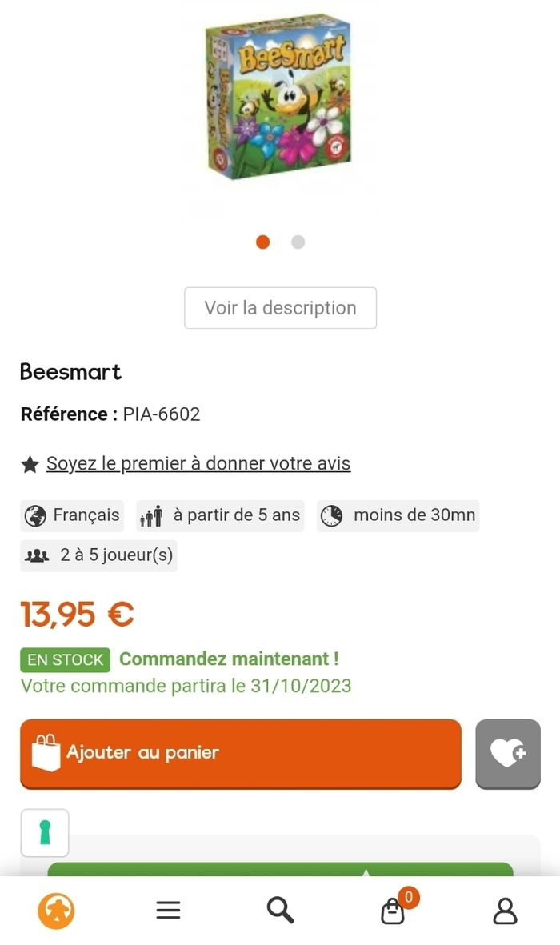Click the green keyhole icon
Image resolution: width=560 pixels, height=945 pixels.
tap(45, 833)
